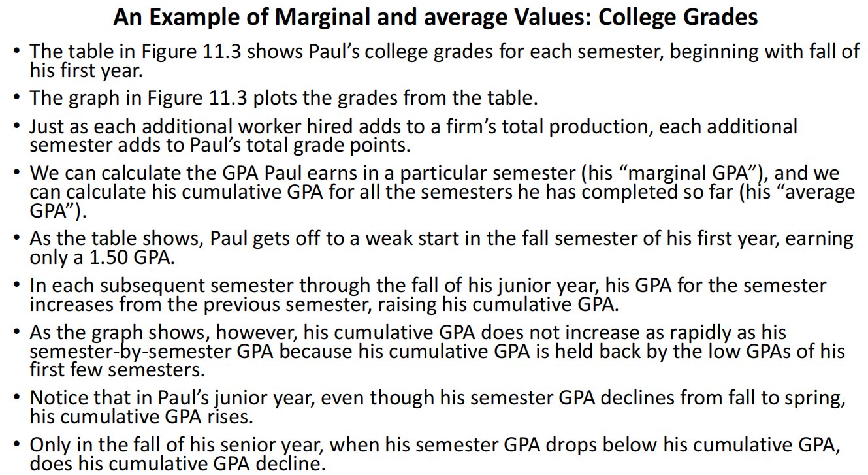This screenshot has height=475, width=868.
Task: Click the phrase "his cumulative GPA rises."
Action: pos(141,416)
